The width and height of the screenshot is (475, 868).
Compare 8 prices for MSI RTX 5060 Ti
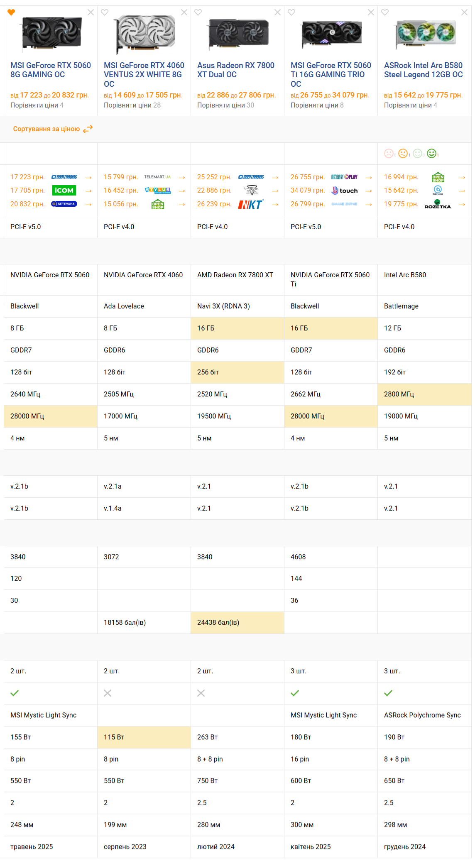(317, 105)
